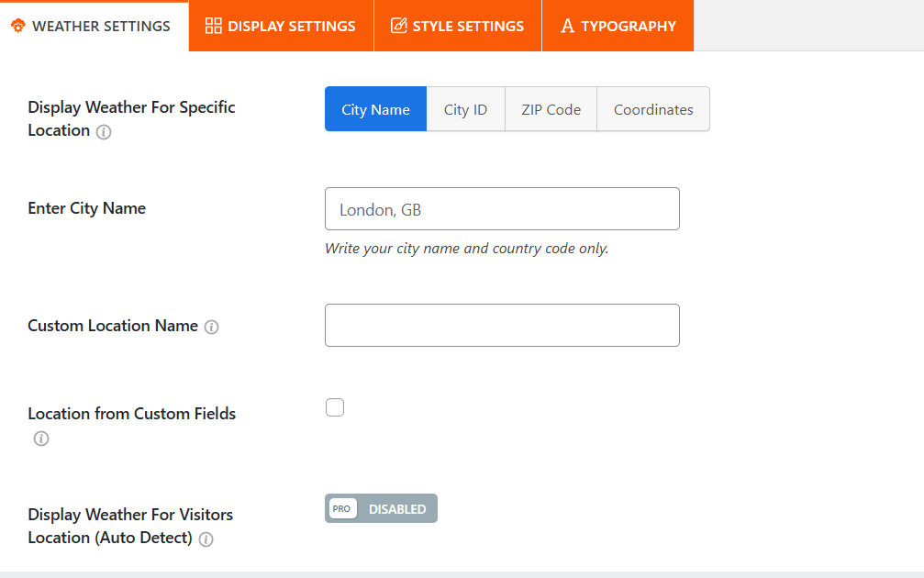The width and height of the screenshot is (924, 578).
Task: Click info icon beside Auto Detect label
Action: point(206,539)
